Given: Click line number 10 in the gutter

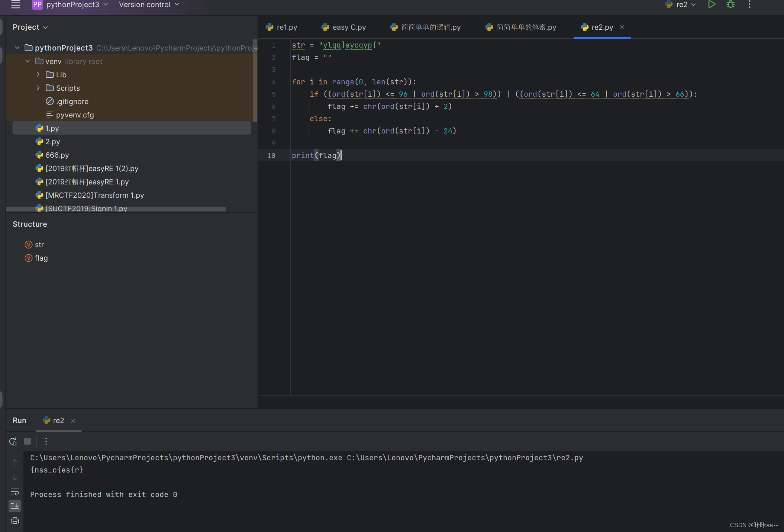Looking at the screenshot, I should click(x=271, y=155).
